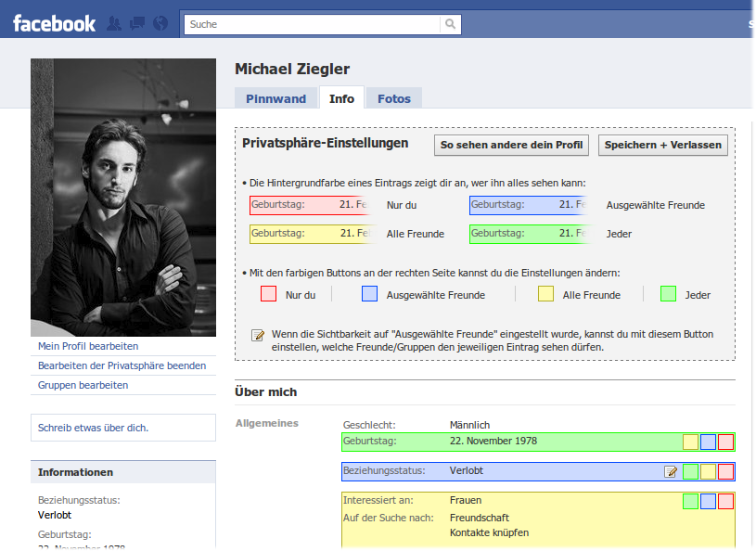Open the 'Mein Profil bearbeiten' link

(x=81, y=346)
